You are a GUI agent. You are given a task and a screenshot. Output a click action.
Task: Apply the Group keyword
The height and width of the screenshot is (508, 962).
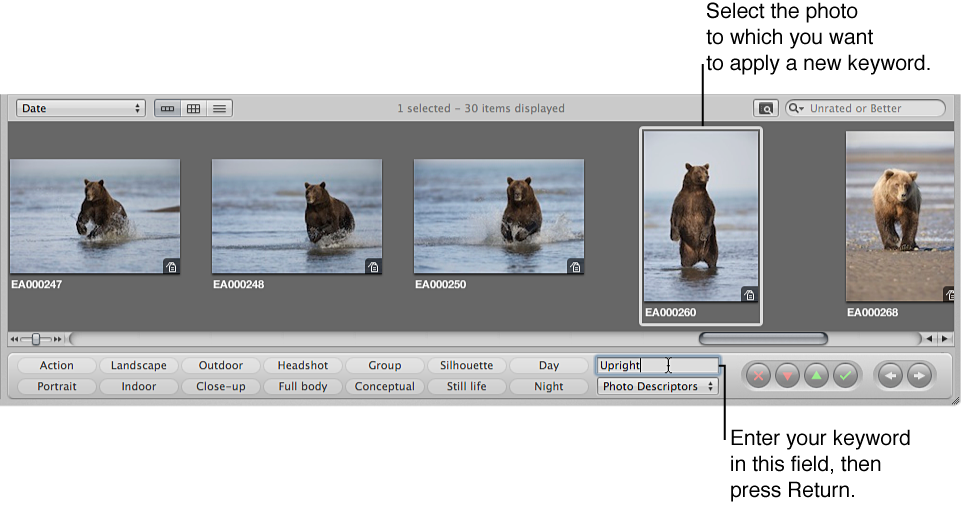point(385,366)
